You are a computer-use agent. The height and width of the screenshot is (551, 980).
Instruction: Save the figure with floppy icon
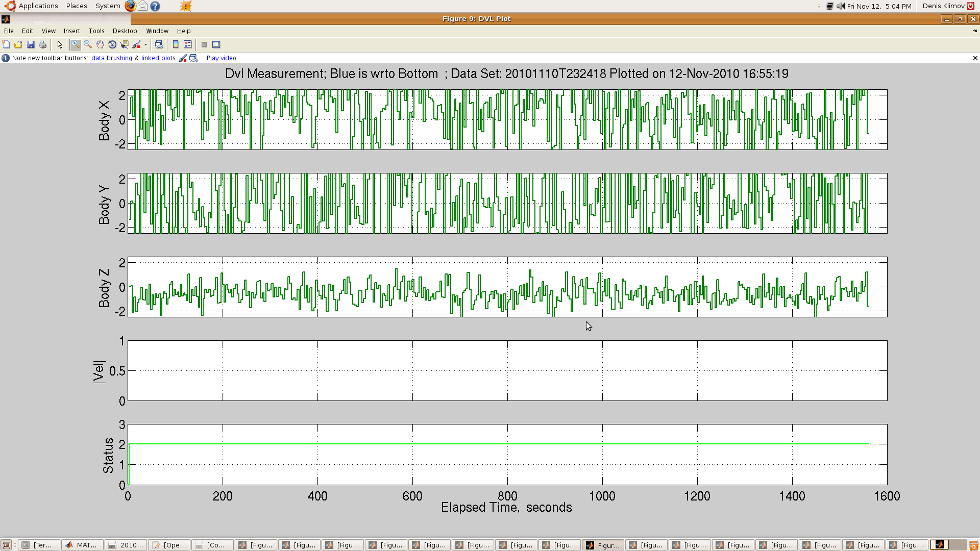point(31,45)
